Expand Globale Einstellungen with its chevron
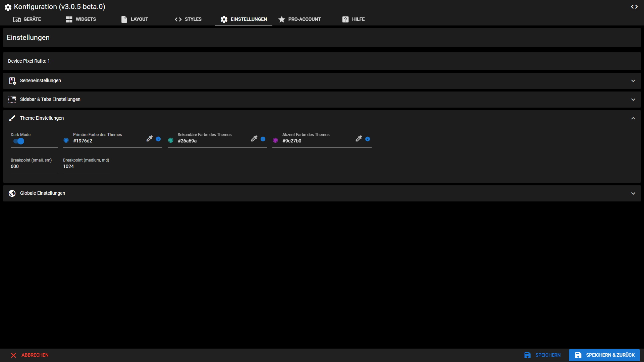The height and width of the screenshot is (362, 644). [633, 193]
